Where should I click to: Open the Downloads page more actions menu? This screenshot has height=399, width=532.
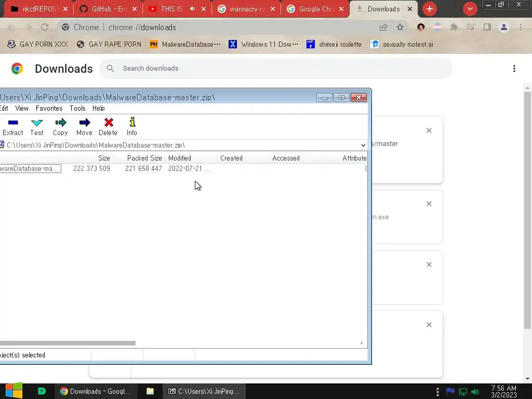[x=514, y=69]
